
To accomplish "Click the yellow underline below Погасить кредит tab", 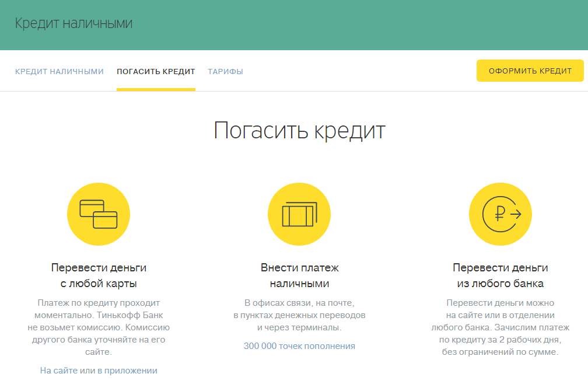I will (x=156, y=90).
